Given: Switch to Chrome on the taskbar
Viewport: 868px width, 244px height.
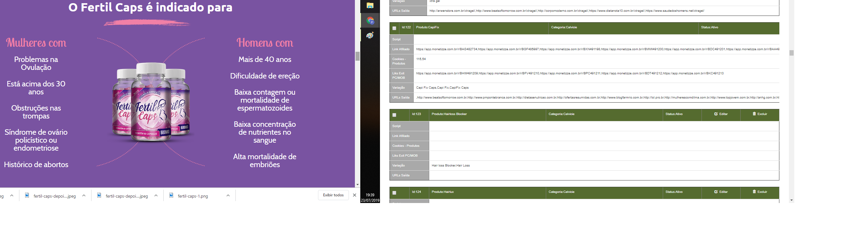Looking at the screenshot, I should click(x=370, y=21).
